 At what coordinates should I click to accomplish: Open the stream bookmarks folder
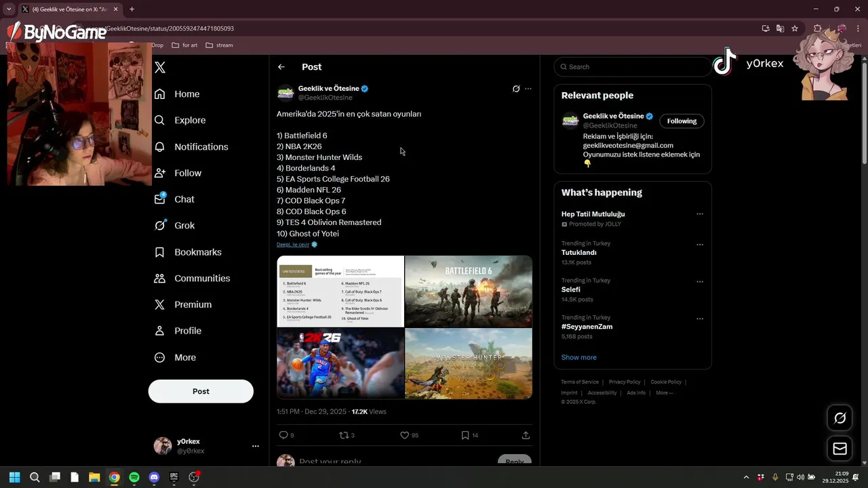[219, 45]
